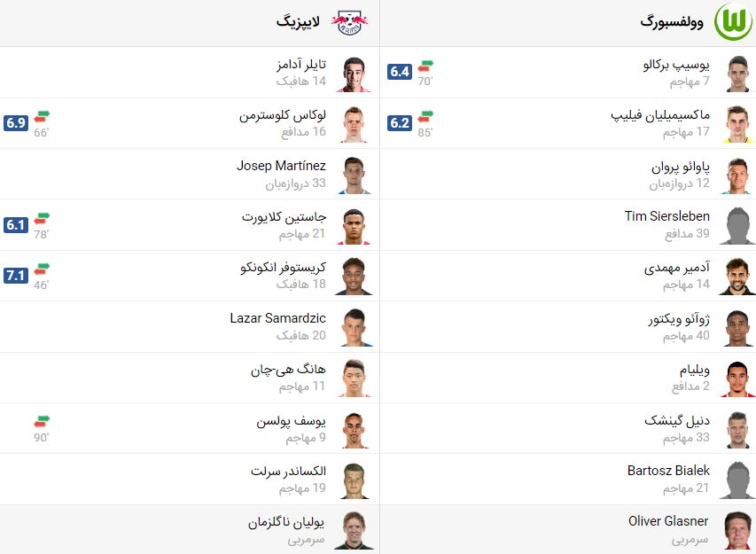Click the Wolfsburg club logo

(x=733, y=21)
